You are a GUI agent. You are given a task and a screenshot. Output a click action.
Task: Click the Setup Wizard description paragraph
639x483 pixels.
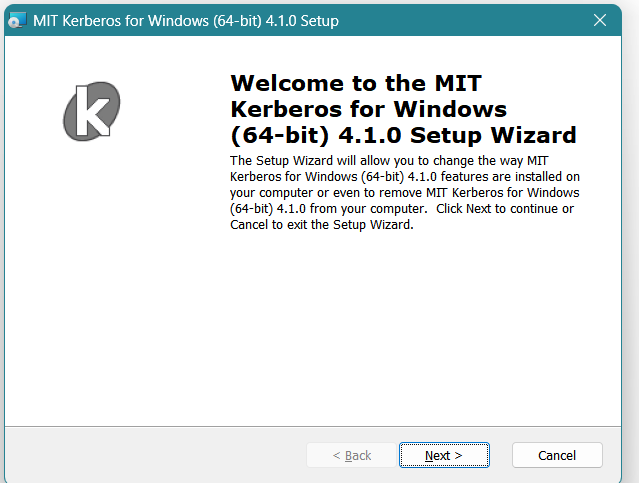click(405, 192)
